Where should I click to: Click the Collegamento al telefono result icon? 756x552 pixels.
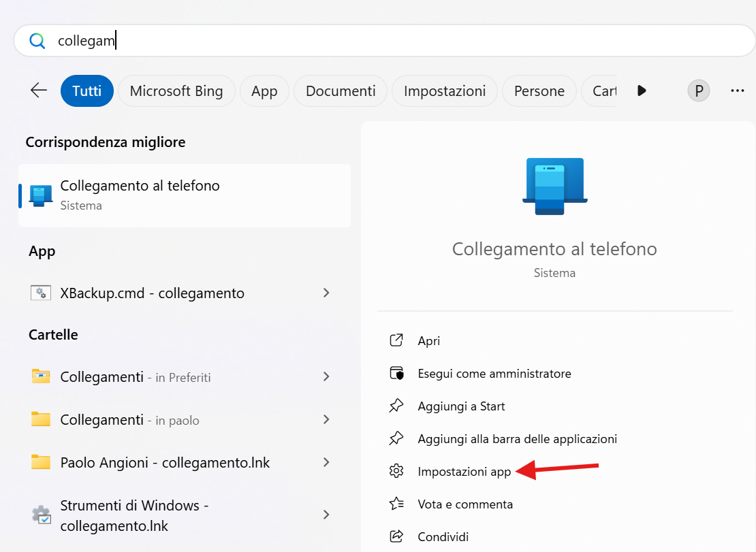point(41,195)
